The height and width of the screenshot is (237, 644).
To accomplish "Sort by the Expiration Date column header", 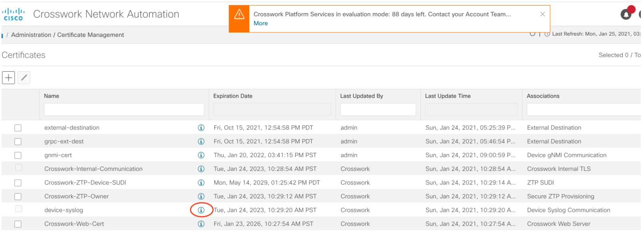I will (x=233, y=96).
